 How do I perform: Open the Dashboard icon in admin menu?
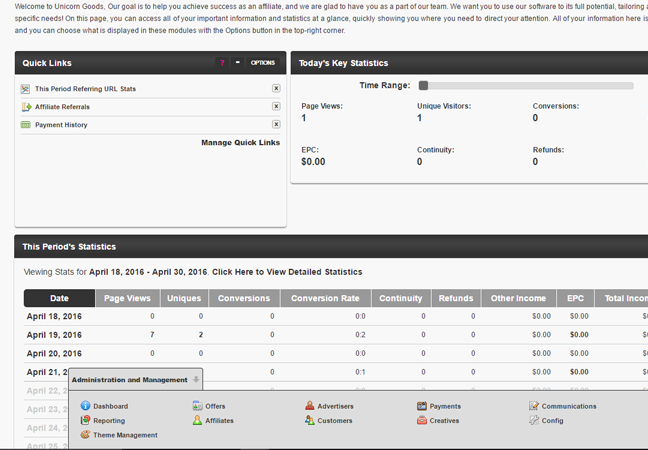pos(86,406)
